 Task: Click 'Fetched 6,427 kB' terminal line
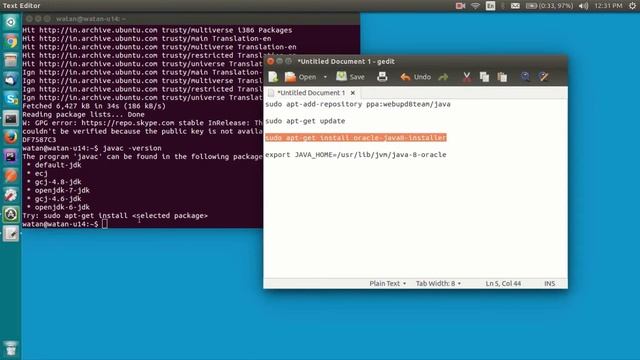pyautogui.click(x=94, y=106)
